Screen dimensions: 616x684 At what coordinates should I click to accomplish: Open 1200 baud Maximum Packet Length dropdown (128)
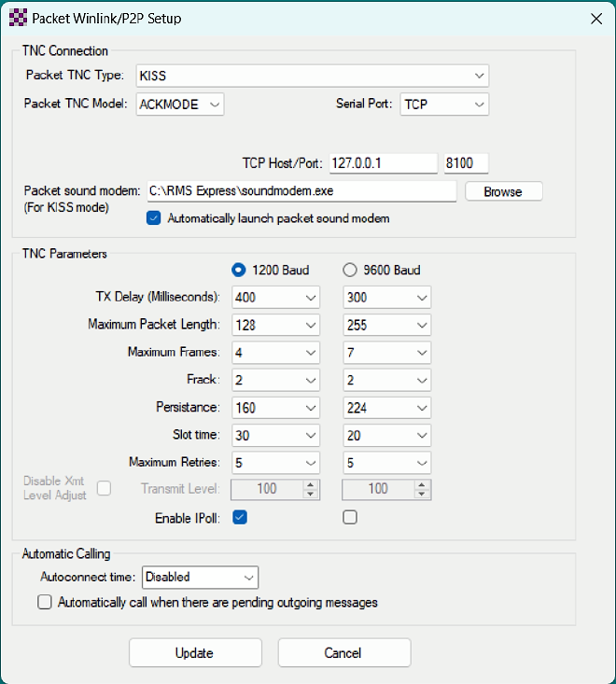(275, 325)
